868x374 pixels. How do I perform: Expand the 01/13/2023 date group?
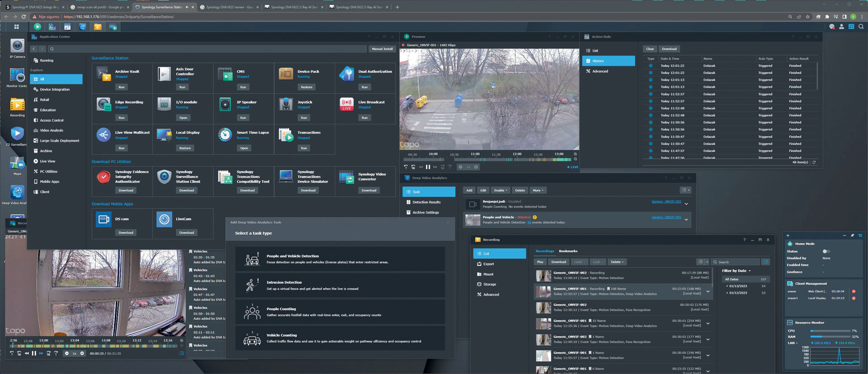pos(727,286)
